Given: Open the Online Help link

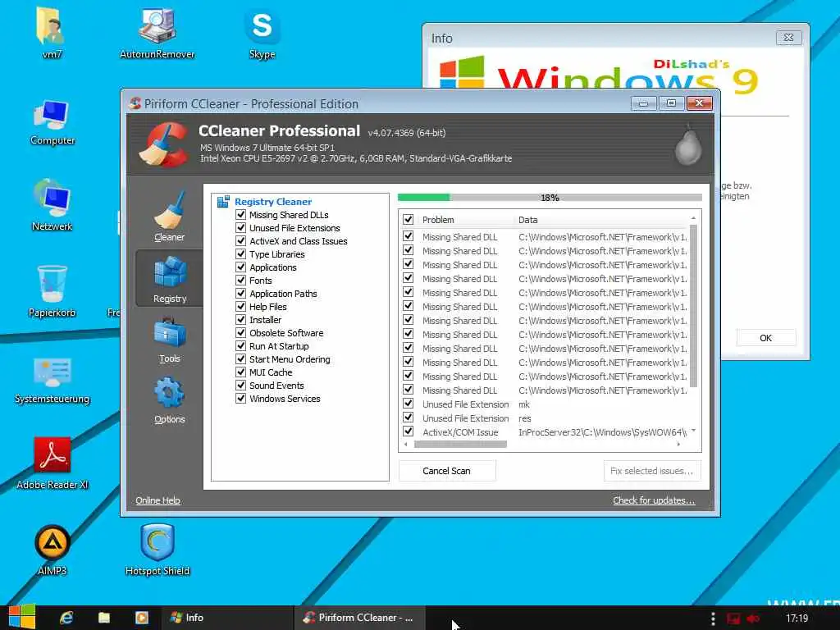Looking at the screenshot, I should pos(157,500).
